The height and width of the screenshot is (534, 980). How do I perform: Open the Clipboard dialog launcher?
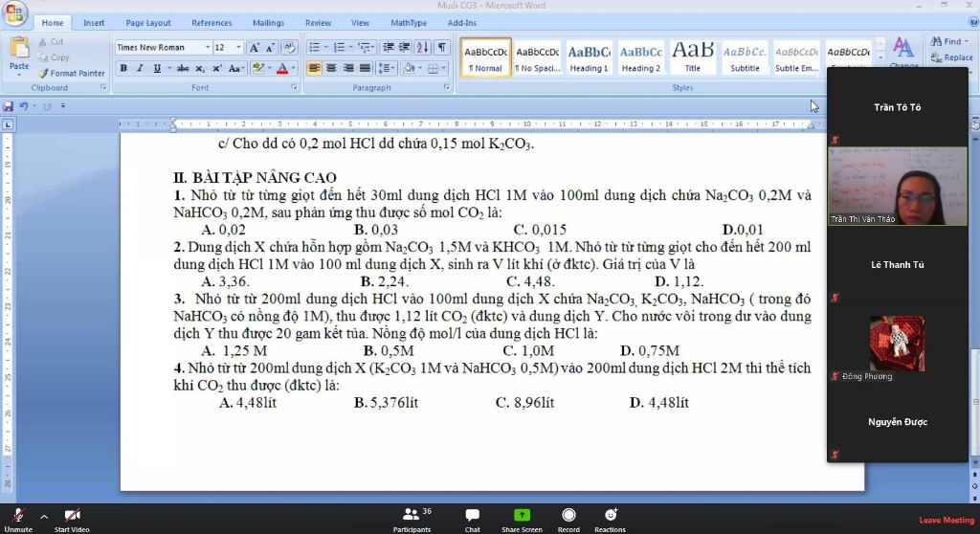tap(103, 87)
